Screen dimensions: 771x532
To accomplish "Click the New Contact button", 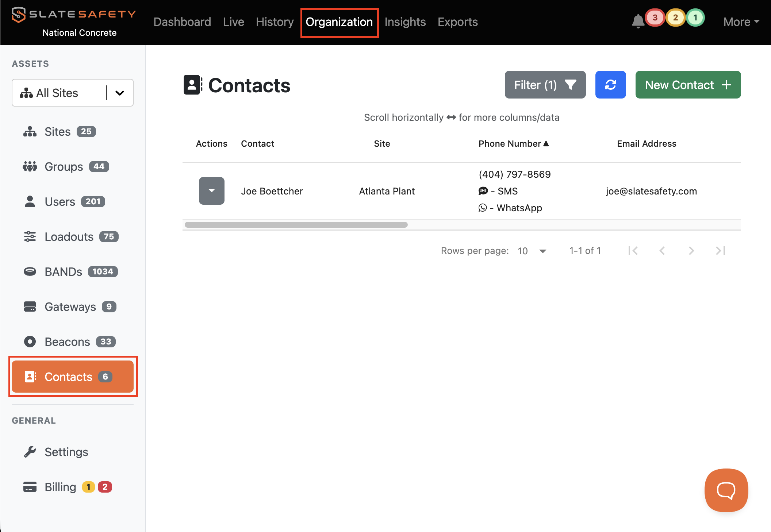I will (x=688, y=85).
